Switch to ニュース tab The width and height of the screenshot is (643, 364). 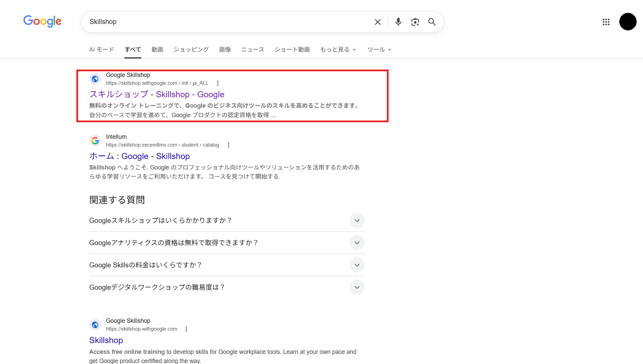(x=253, y=50)
